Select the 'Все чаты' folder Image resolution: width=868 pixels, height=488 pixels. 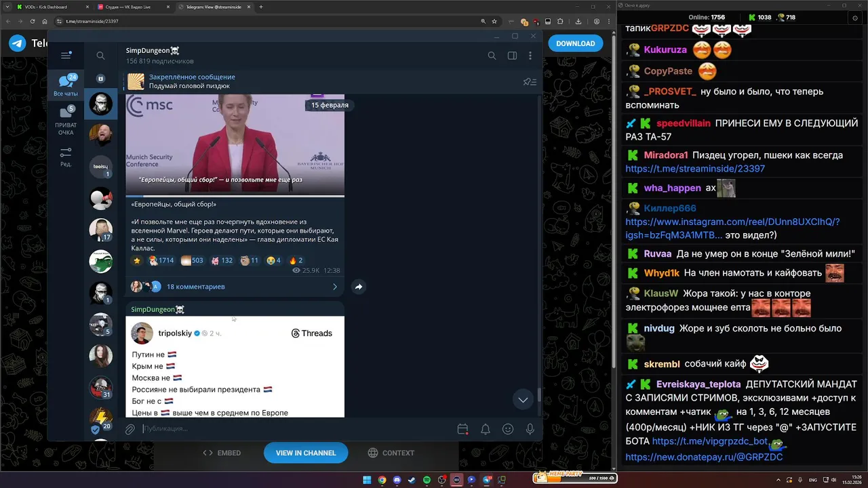point(66,84)
